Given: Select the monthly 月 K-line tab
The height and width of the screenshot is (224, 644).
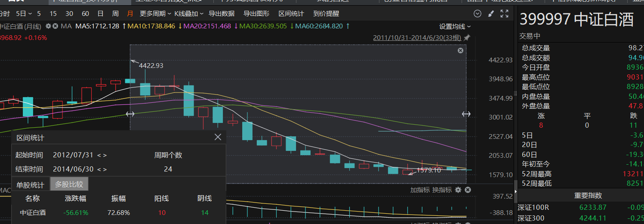Looking at the screenshot, I should [x=130, y=13].
